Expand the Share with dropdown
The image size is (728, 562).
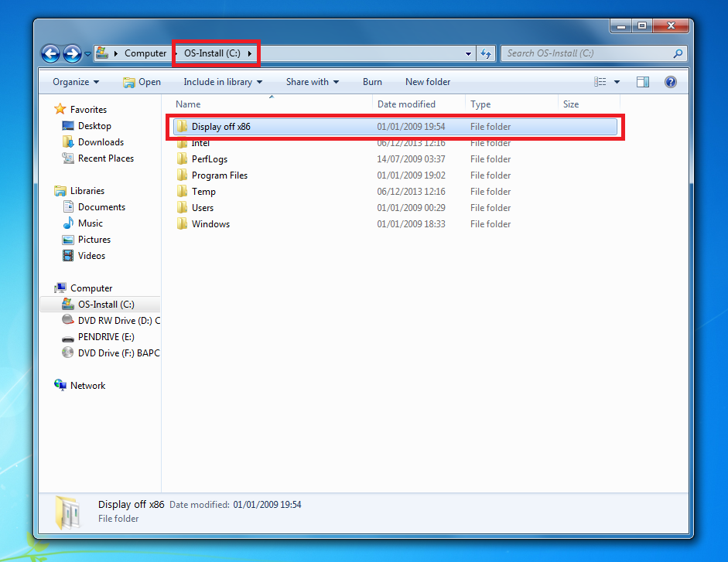click(312, 82)
